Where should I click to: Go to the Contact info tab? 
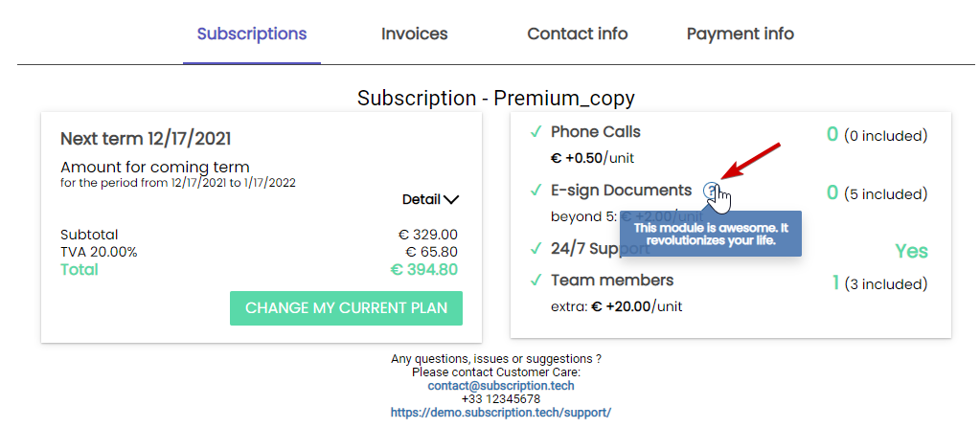coord(577,34)
